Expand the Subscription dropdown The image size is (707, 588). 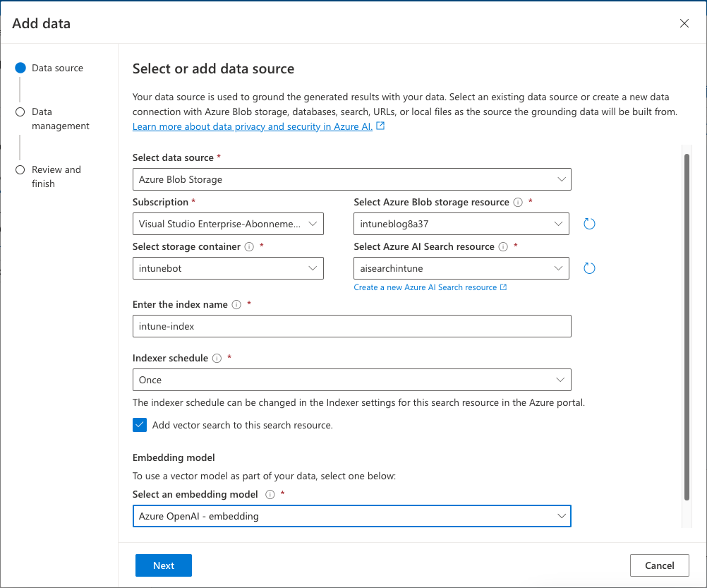tap(228, 224)
